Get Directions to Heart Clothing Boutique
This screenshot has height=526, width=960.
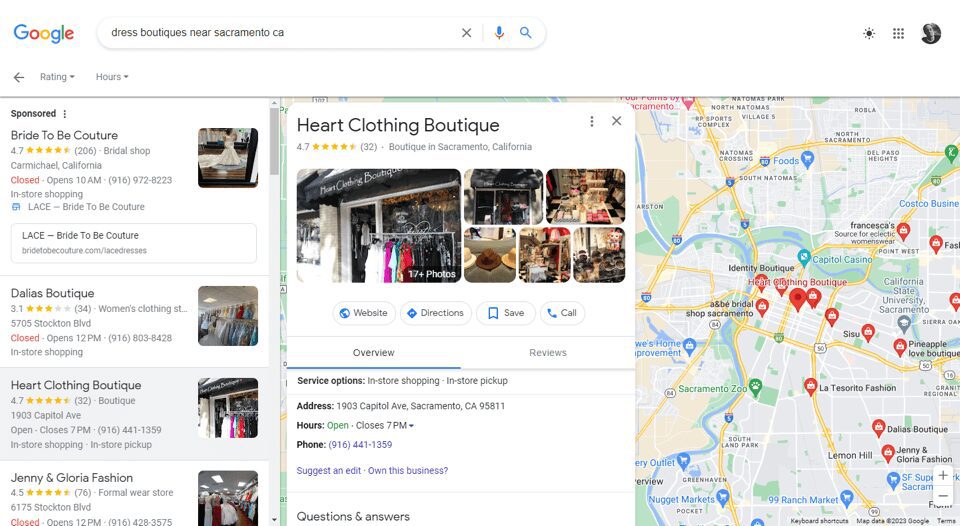(x=436, y=313)
